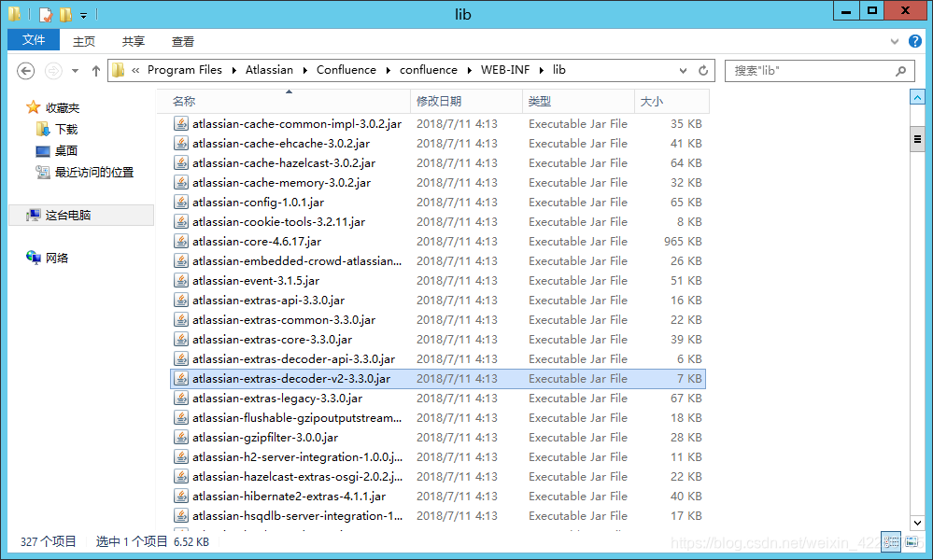Click the vertical scrollbar thumb
This screenshot has width=933, height=560.
coord(917,139)
